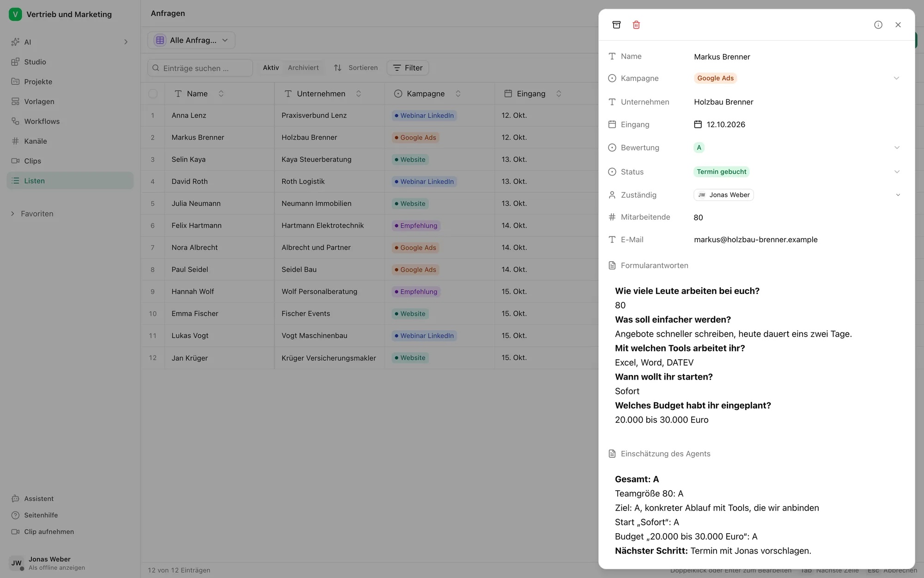Viewport: 924px width, 578px height.
Task: Open Kanäle in the sidebar
Action: pyautogui.click(x=70, y=141)
